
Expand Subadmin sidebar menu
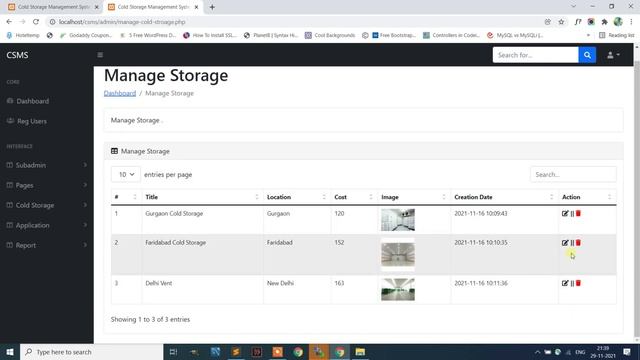47,165
